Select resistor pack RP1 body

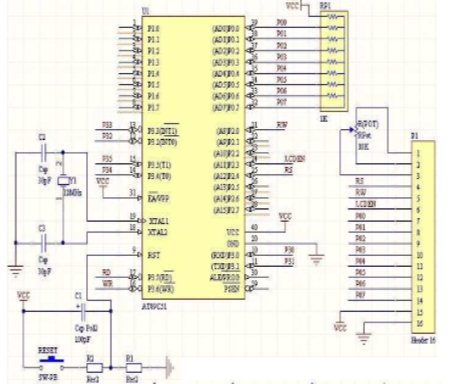334,61
